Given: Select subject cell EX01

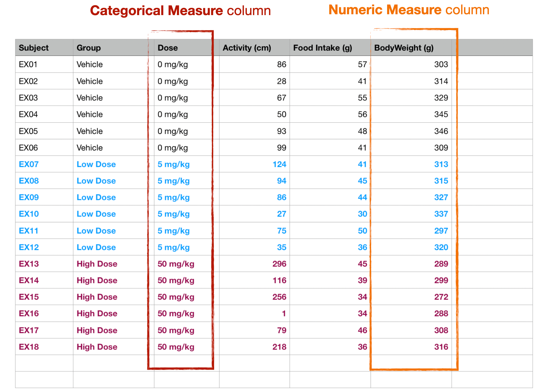Looking at the screenshot, I should pyautogui.click(x=44, y=64).
